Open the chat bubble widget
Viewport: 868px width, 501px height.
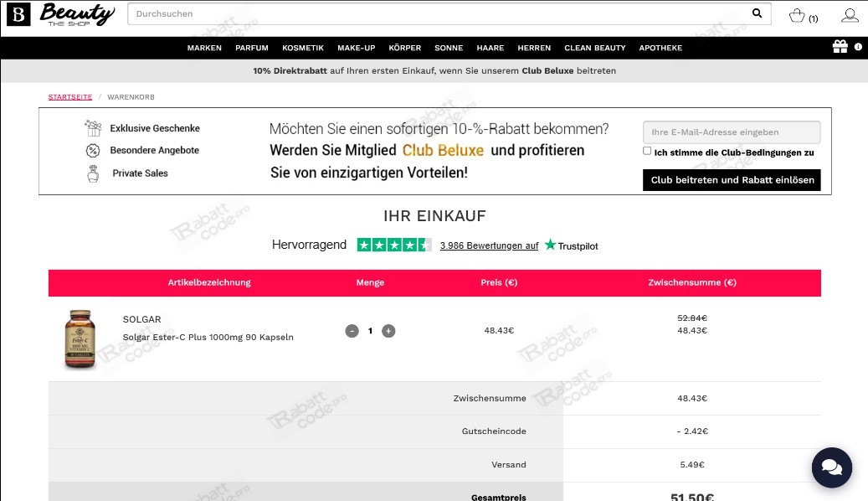pos(831,467)
